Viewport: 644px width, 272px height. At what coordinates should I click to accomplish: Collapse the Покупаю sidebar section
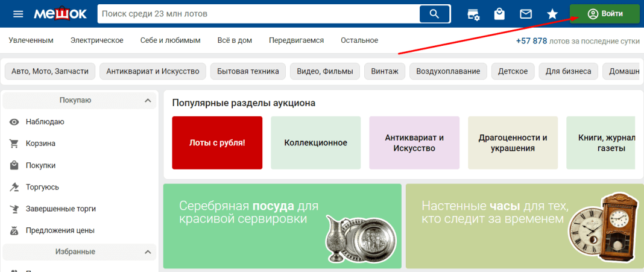[x=147, y=100]
